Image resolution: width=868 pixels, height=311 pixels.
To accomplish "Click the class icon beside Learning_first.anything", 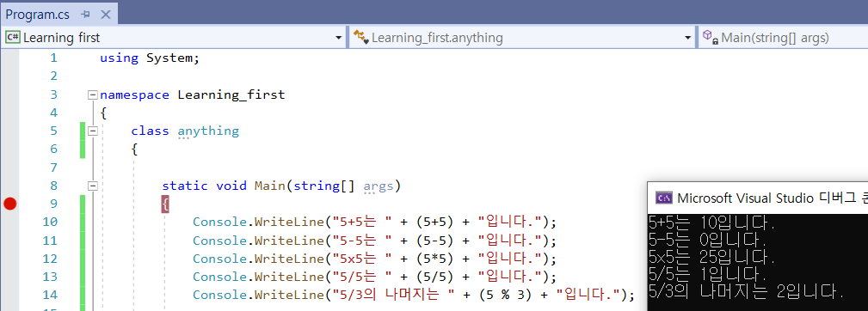I will 361,38.
